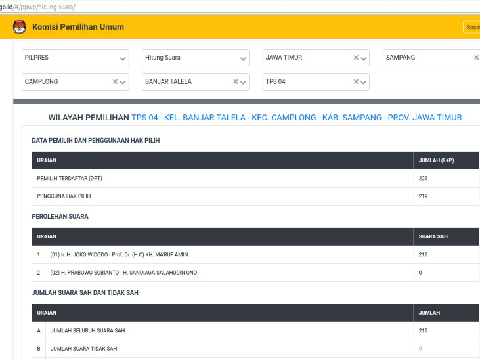Clear the CAMPLONG selection with X
Screen dimensions: 480x360
115,81
